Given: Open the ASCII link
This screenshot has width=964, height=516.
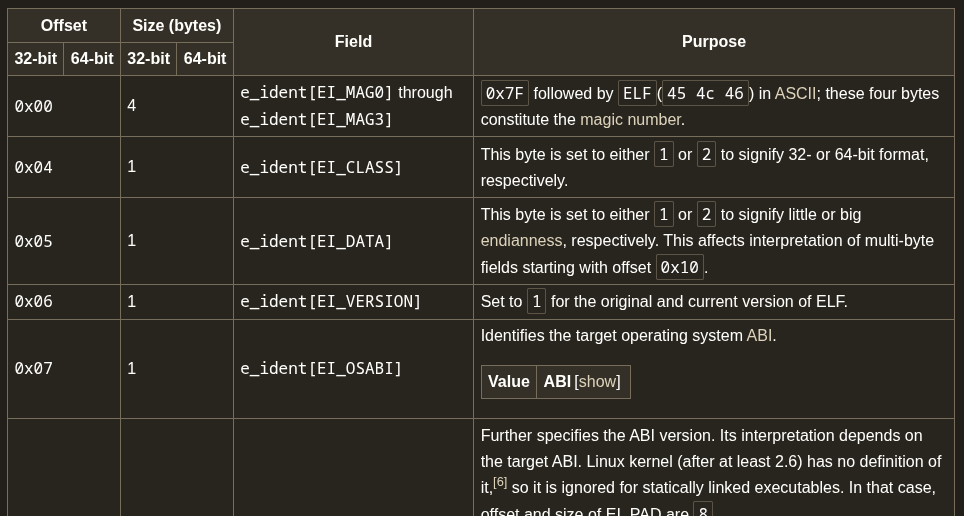Looking at the screenshot, I should [795, 94].
